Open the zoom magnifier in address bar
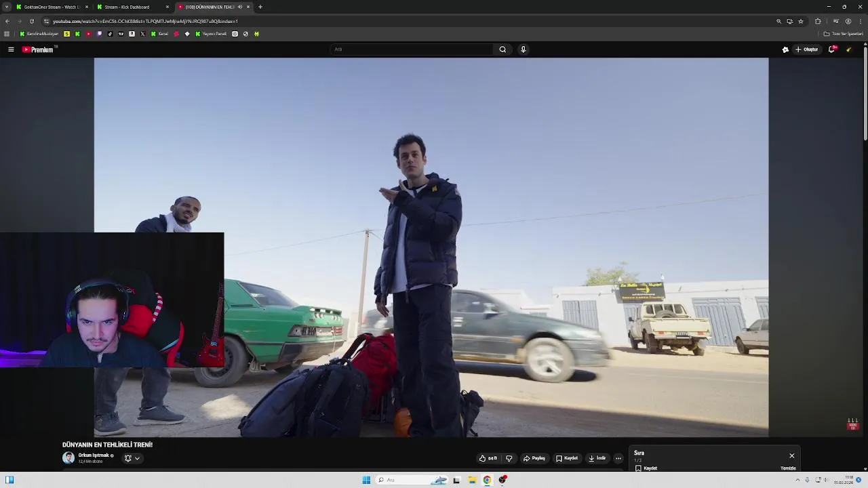This screenshot has width=868, height=488. point(779,21)
